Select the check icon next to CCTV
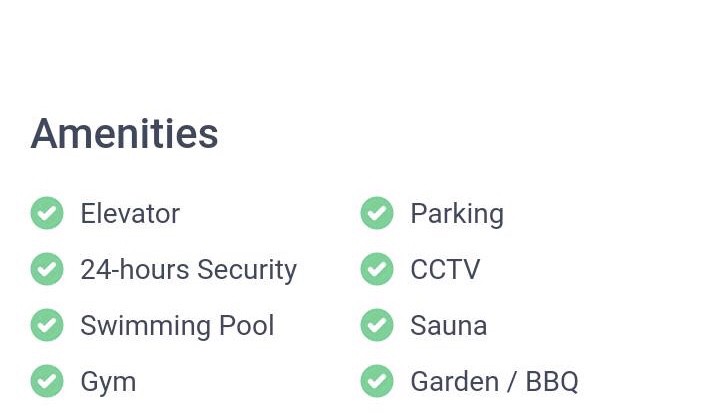 click(x=377, y=269)
